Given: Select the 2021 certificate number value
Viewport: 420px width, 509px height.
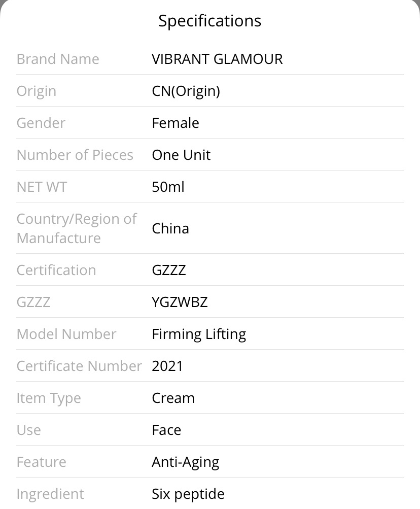Looking at the screenshot, I should 167,366.
